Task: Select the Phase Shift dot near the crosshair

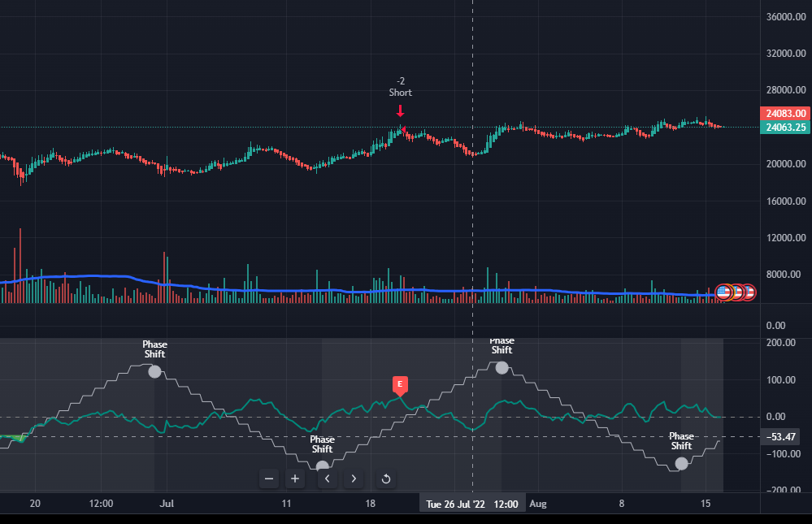Action: click(x=502, y=367)
